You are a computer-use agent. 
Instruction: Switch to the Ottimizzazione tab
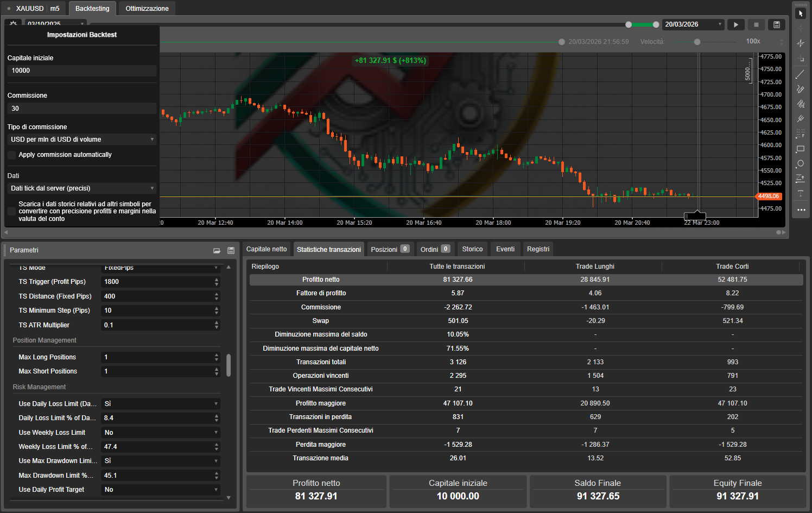146,8
